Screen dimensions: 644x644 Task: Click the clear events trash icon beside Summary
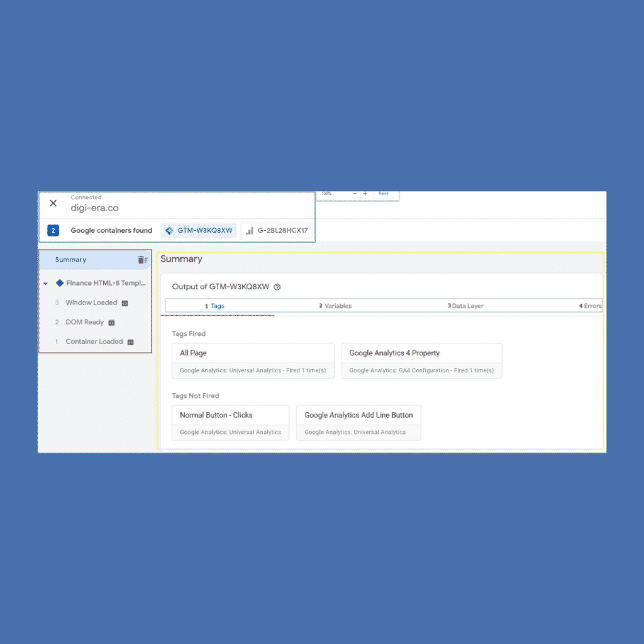[142, 260]
